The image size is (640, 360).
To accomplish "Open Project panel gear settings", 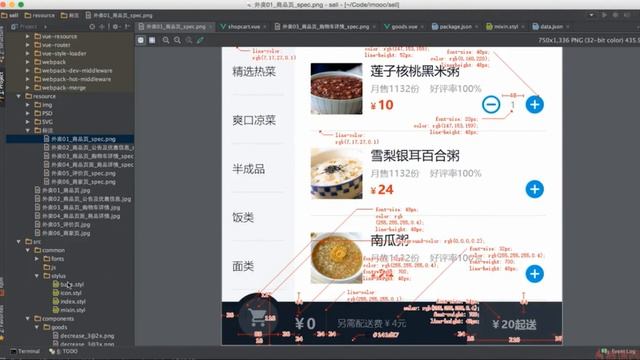I will click(116, 27).
